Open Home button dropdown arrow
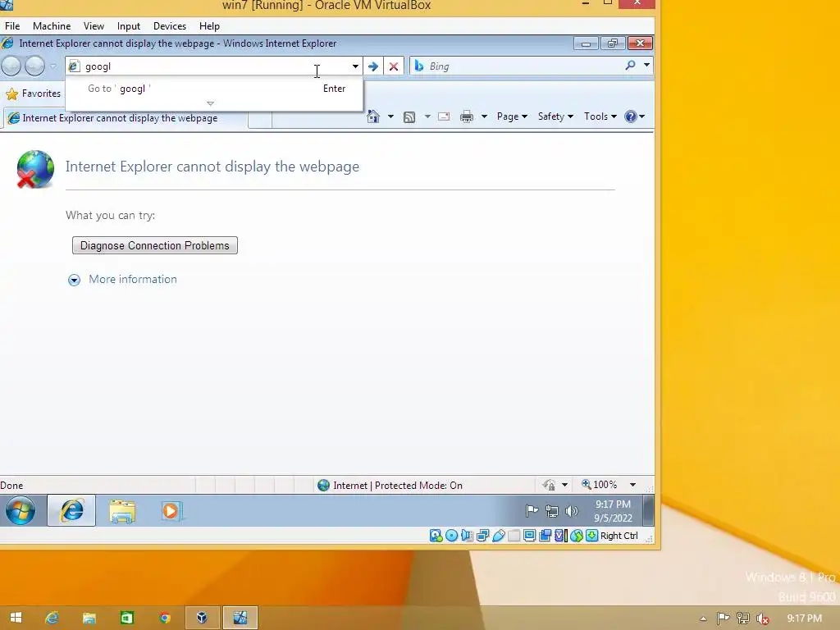The width and height of the screenshot is (840, 630). 390,116
